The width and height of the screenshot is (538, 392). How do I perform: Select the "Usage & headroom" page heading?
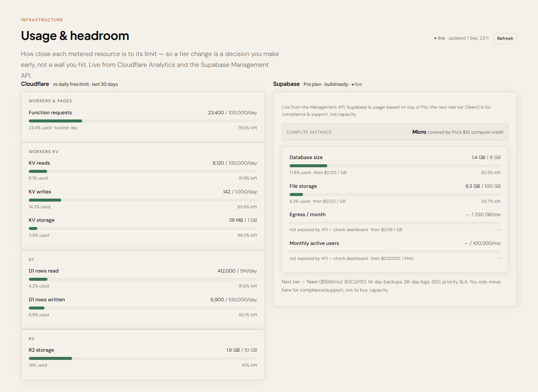[x=75, y=36]
